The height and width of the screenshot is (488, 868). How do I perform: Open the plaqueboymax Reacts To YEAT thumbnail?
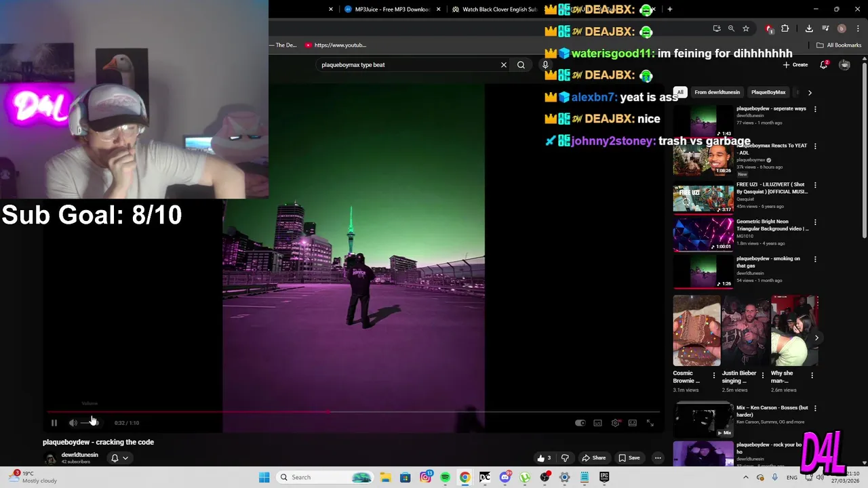click(x=703, y=159)
